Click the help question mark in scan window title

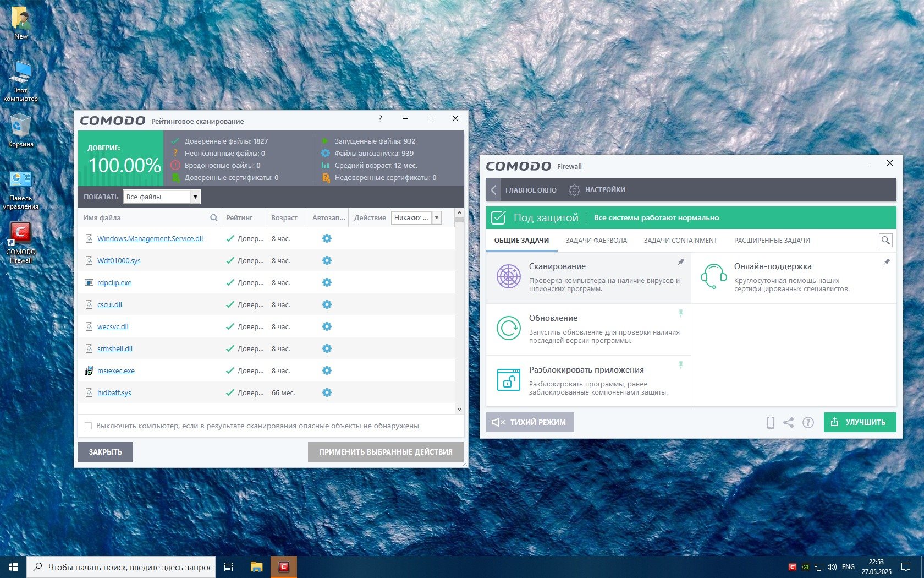pos(380,118)
